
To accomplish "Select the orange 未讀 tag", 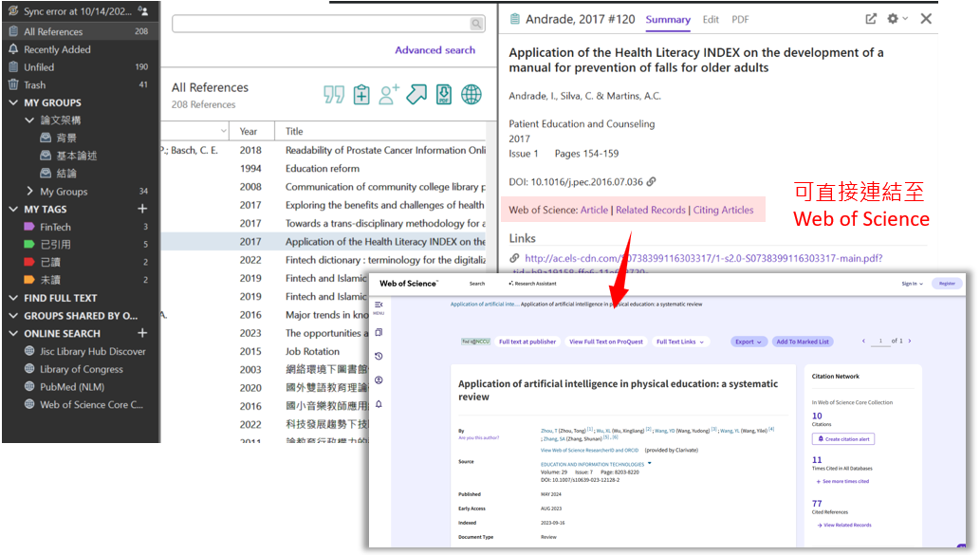I will click(50, 279).
